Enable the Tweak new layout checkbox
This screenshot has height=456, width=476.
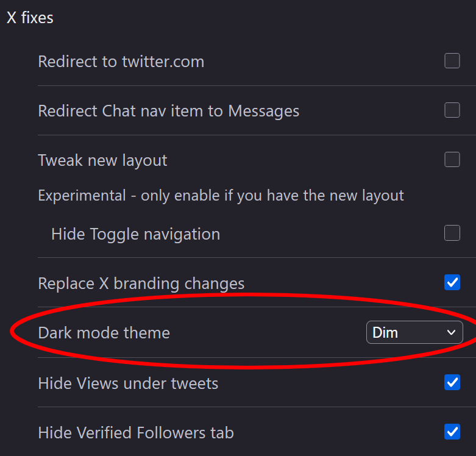point(452,160)
